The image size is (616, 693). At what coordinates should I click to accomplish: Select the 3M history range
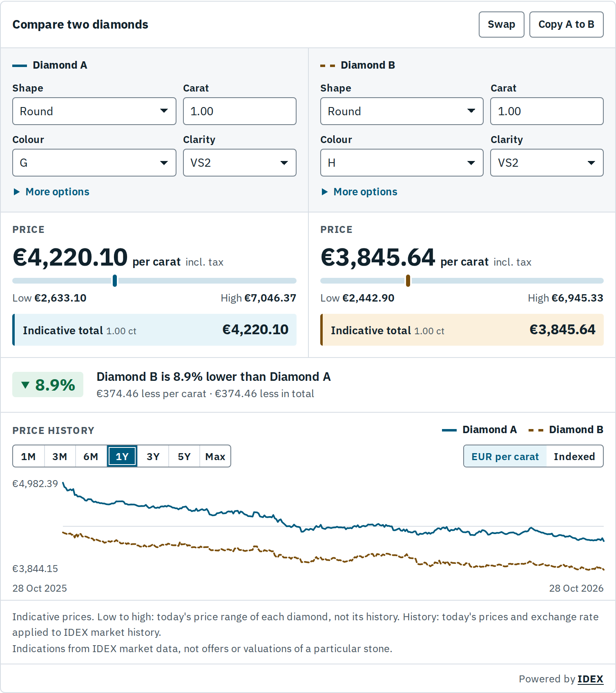[x=60, y=456]
